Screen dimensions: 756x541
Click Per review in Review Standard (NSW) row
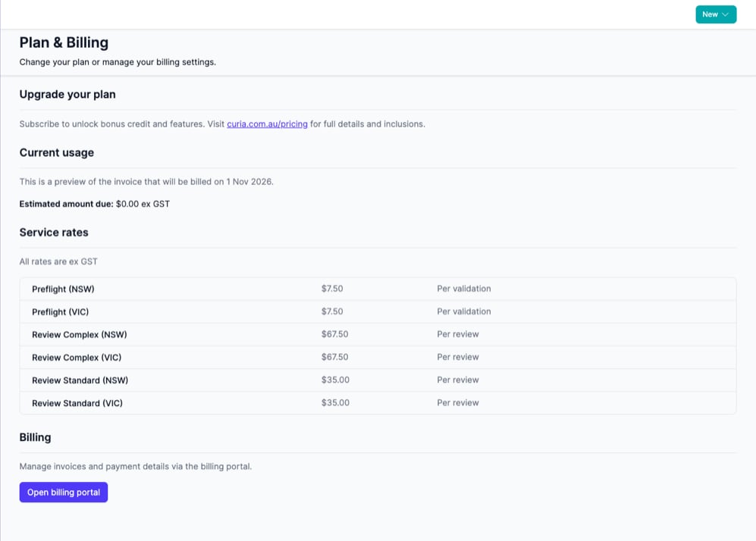click(x=458, y=380)
